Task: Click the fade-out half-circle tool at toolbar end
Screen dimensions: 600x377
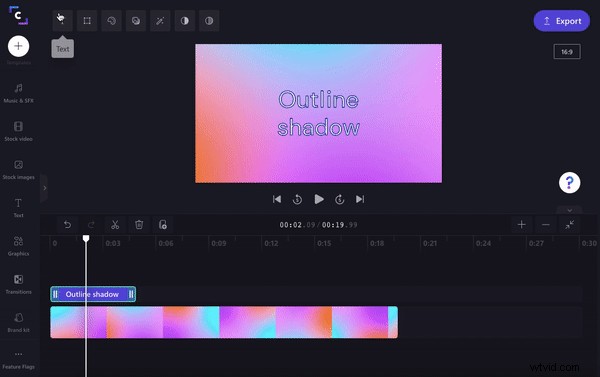Action: pyautogui.click(x=209, y=21)
